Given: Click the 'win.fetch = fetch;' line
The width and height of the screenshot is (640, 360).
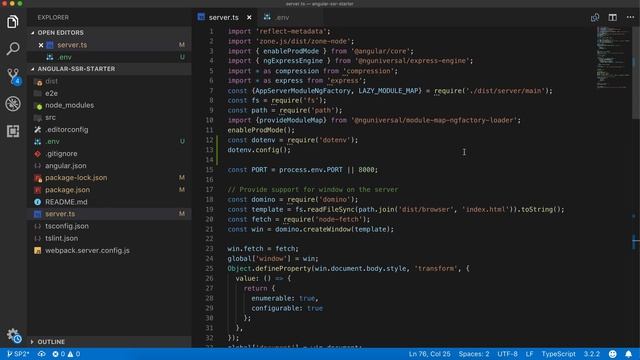Looking at the screenshot, I should pyautogui.click(x=263, y=249).
